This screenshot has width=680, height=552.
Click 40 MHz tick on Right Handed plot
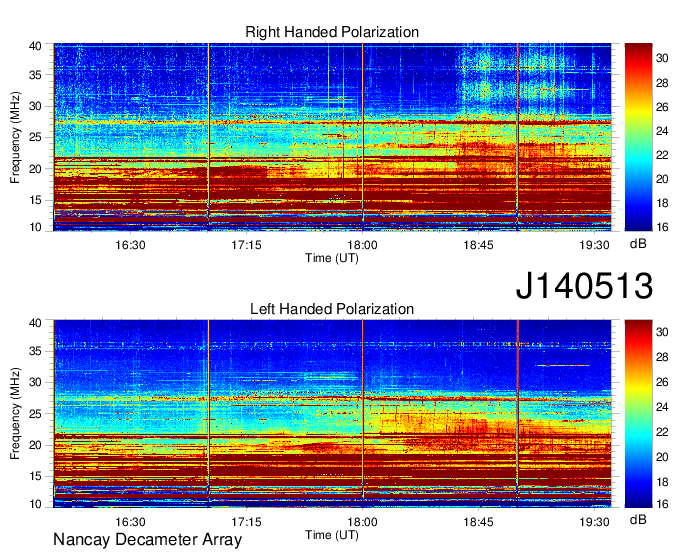pyautogui.click(x=35, y=46)
